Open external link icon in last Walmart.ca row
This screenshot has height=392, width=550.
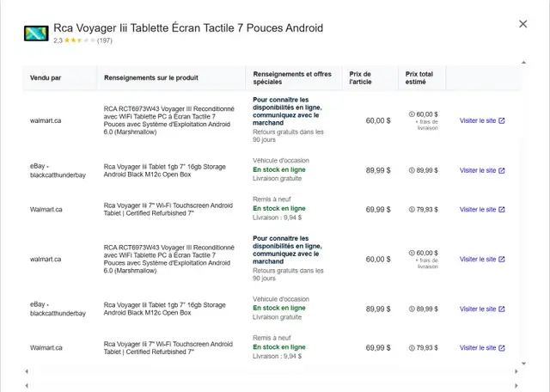(502, 348)
